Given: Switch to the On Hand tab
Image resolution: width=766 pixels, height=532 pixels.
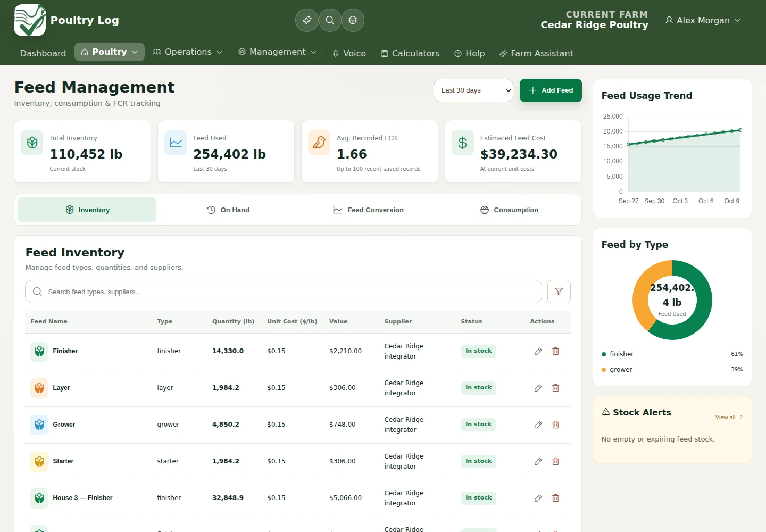Looking at the screenshot, I should pyautogui.click(x=228, y=210).
